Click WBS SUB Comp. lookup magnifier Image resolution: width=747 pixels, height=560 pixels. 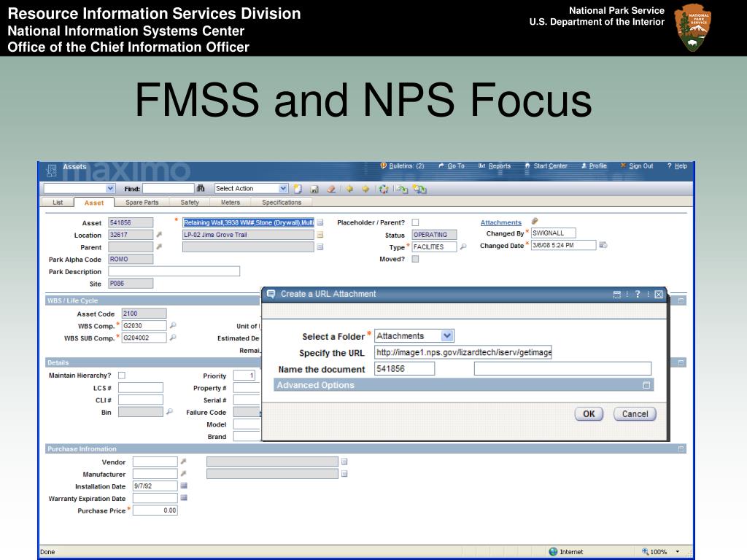[173, 337]
